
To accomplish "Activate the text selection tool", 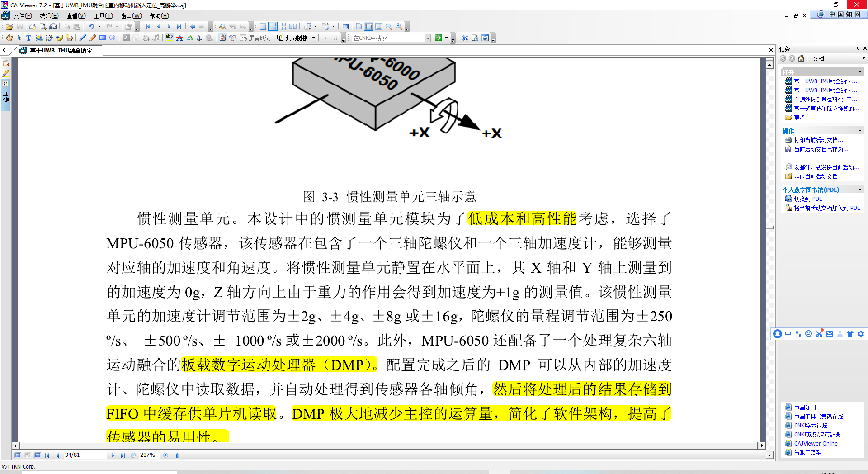I will tap(28, 38).
